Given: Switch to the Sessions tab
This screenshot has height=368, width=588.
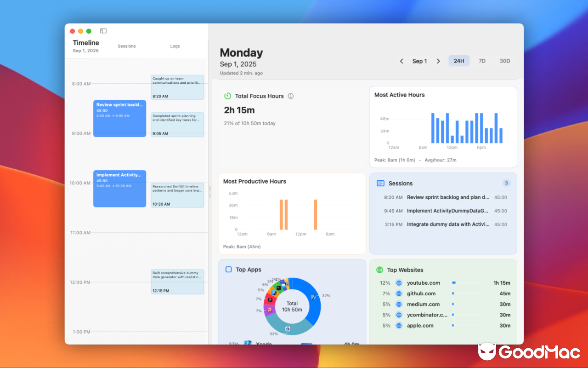Looking at the screenshot, I should (127, 46).
